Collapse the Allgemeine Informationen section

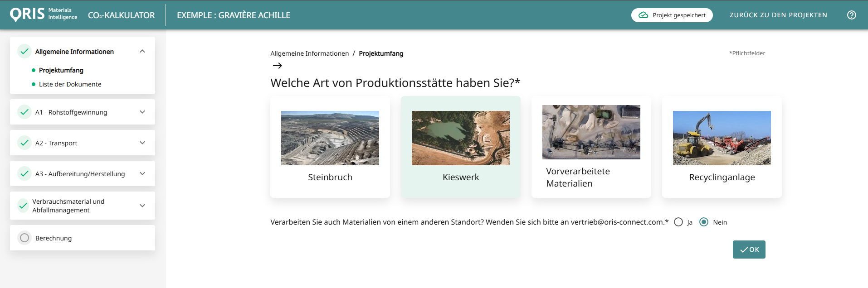pos(142,52)
